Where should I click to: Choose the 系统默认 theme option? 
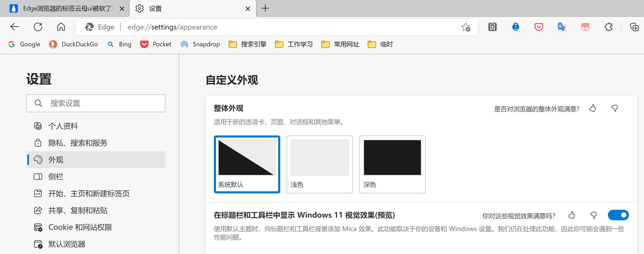click(x=247, y=164)
